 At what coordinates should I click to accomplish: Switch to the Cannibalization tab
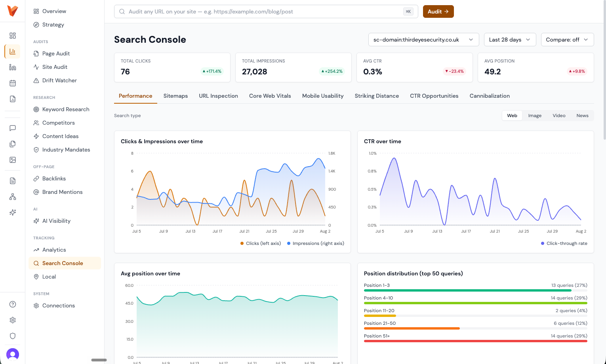coord(490,96)
